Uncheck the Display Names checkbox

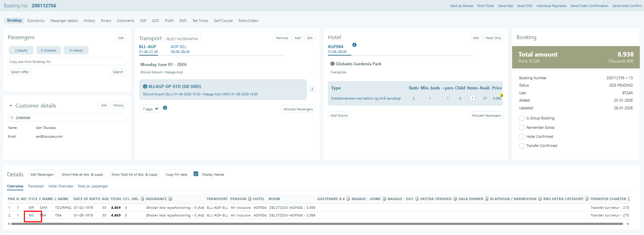coord(196,174)
